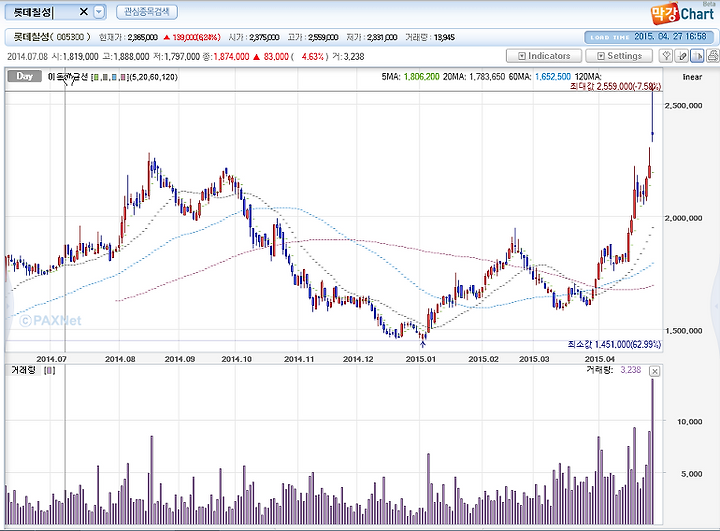Click the green 5MA color swatch

click(x=97, y=77)
